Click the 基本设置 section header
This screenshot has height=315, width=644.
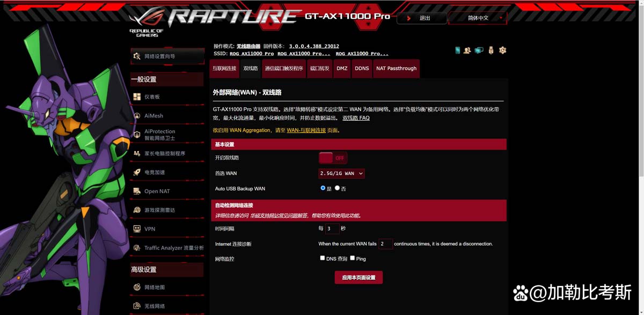[358, 144]
